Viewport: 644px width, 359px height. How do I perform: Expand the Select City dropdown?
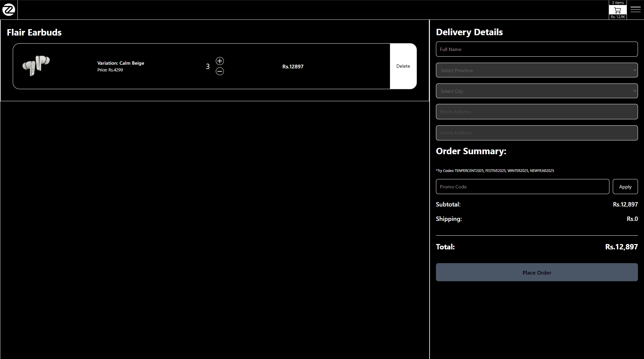pos(537,91)
